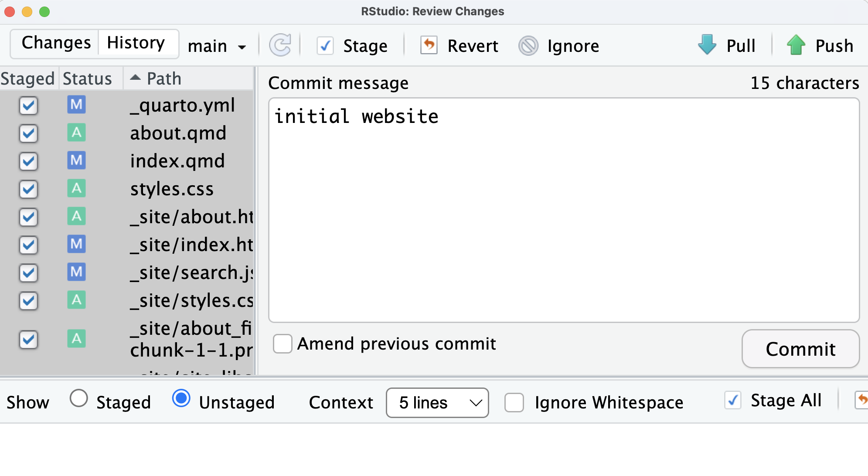Click the Modified status icon for _quarto.yml
The width and height of the screenshot is (868, 476).
pyautogui.click(x=76, y=105)
